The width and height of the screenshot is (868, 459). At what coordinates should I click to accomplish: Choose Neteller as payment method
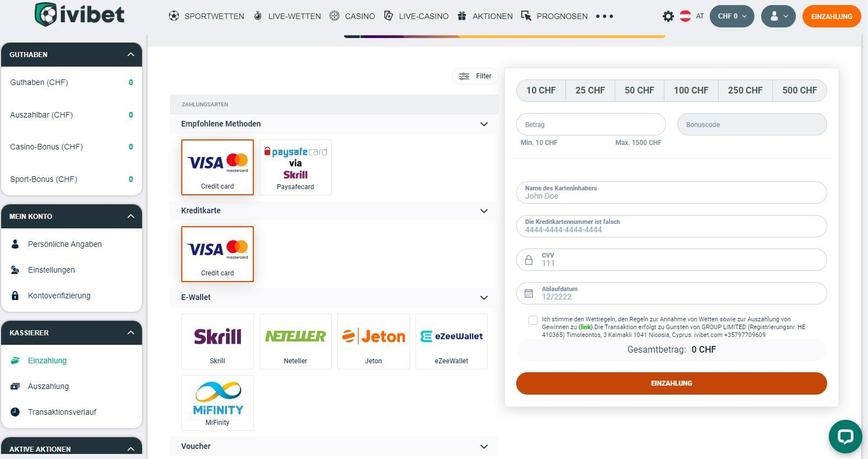[295, 342]
